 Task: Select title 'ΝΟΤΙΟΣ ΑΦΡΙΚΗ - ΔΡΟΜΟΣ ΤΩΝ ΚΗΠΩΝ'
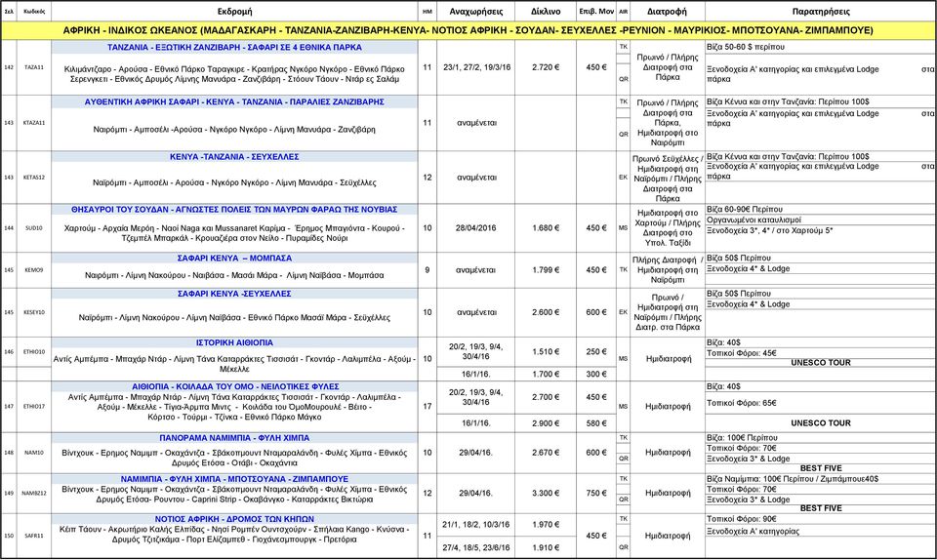[x=234, y=519]
